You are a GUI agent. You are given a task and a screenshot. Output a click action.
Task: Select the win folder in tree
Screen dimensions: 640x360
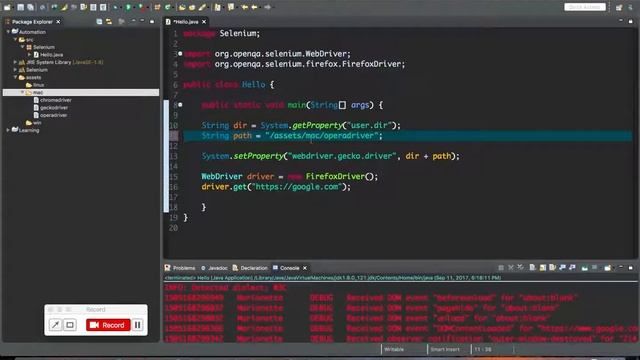(x=37, y=122)
